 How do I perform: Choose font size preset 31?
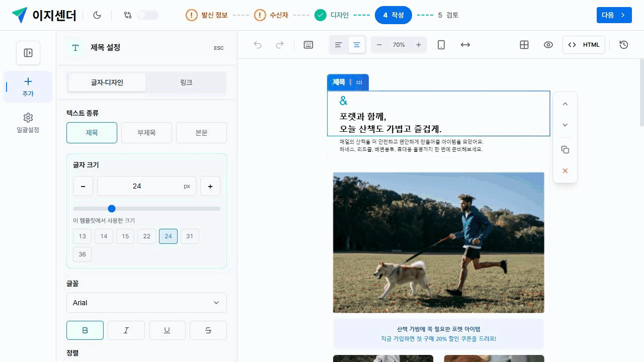pos(190,236)
